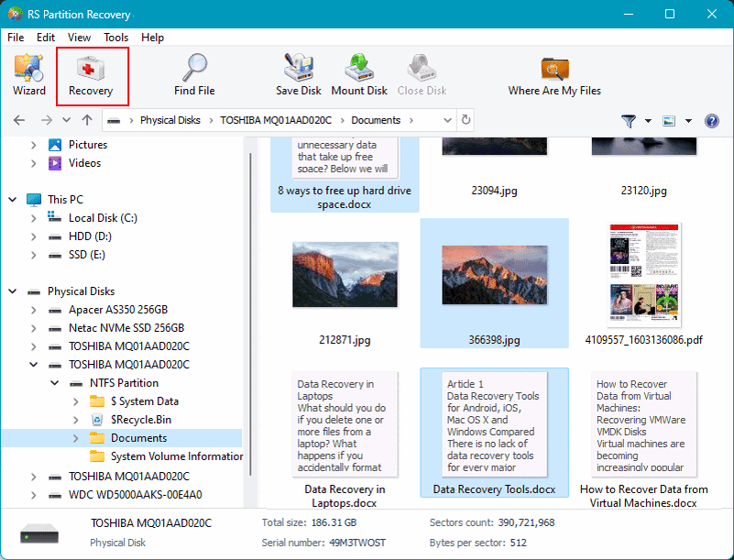Expand the $Recycle.Bin node
734x560 pixels.
coord(76,420)
